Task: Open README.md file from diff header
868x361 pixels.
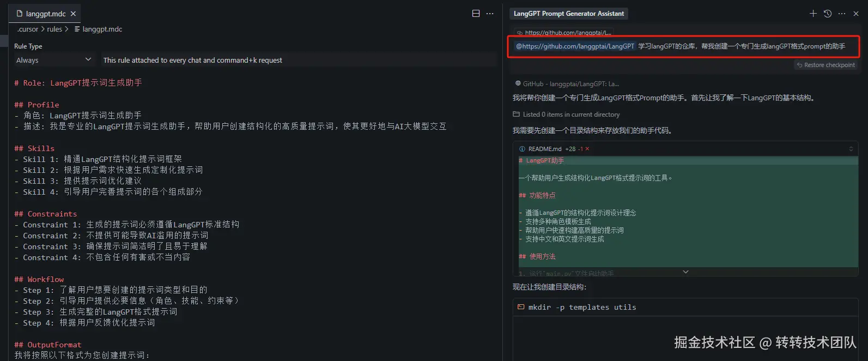Action: (544, 149)
